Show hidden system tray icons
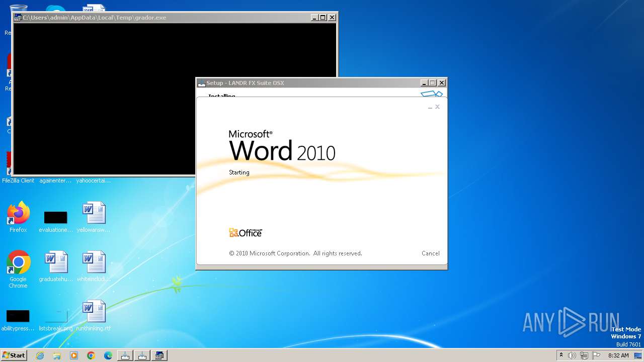644x362 pixels. click(x=561, y=355)
